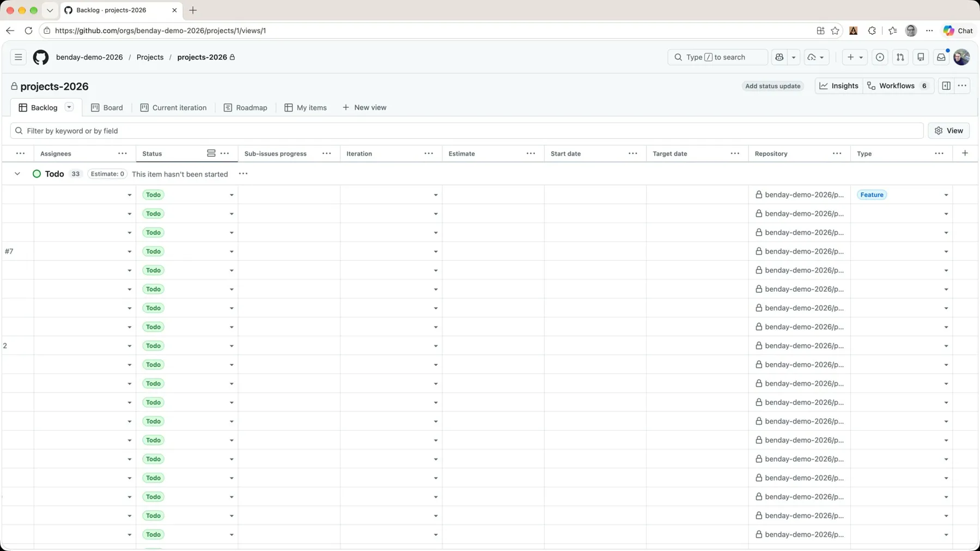Screen dimensions: 980x551
Task: Open the Todo group three-dot menu
Action: [x=243, y=174]
